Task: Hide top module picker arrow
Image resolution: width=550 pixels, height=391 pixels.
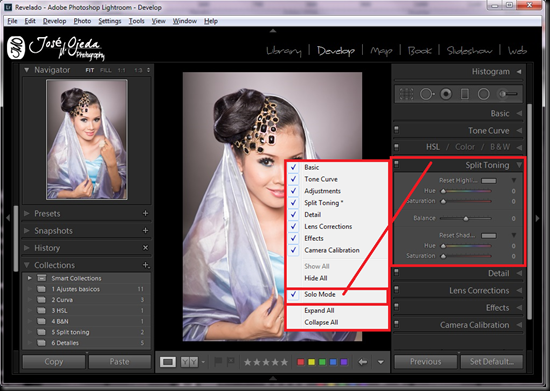Action: [273, 31]
